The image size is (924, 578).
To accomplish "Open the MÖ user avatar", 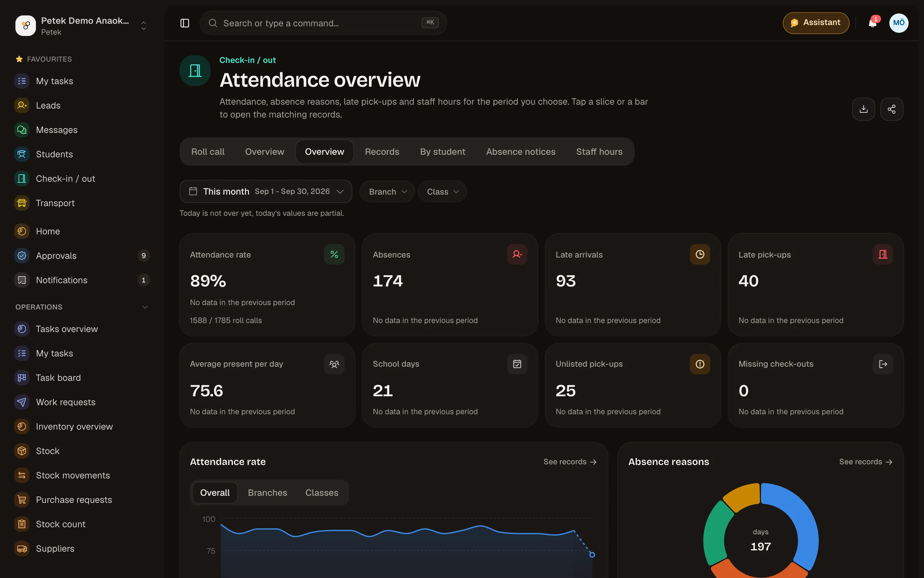I will coord(898,23).
